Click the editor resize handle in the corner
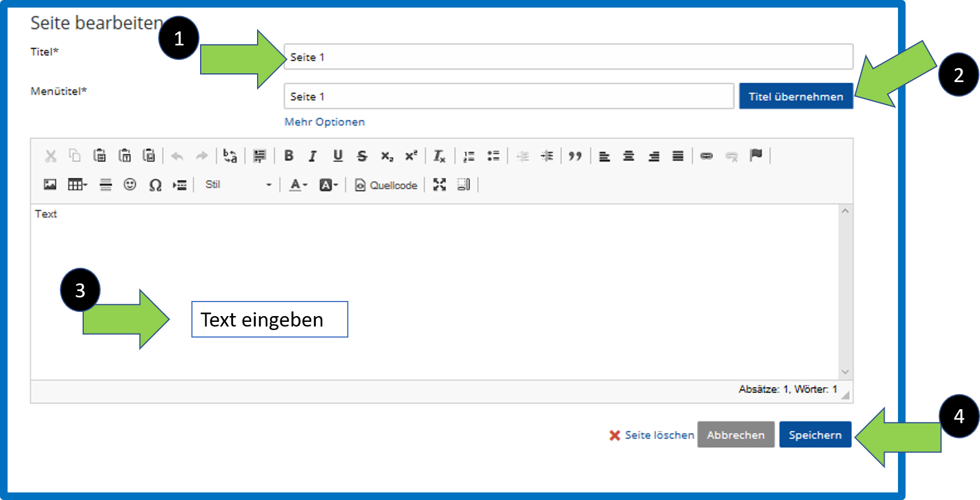Screen dimensions: 980x500 [x=846, y=395]
